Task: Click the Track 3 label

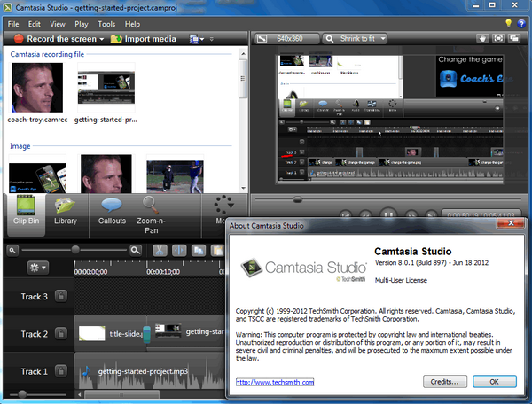Action: coord(35,297)
